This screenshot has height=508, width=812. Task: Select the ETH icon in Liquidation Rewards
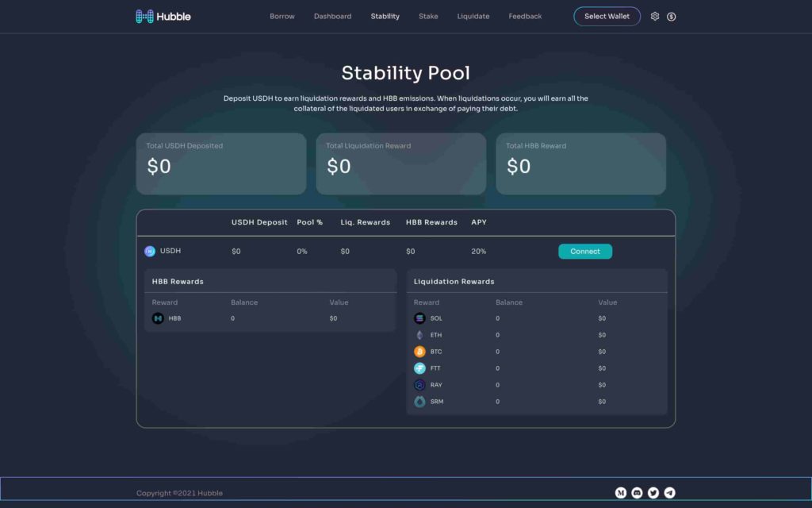pos(419,335)
